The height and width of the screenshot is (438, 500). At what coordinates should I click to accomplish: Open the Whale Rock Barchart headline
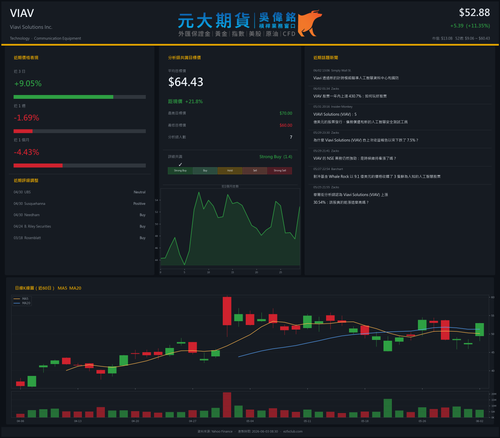pyautogui.click(x=377, y=176)
